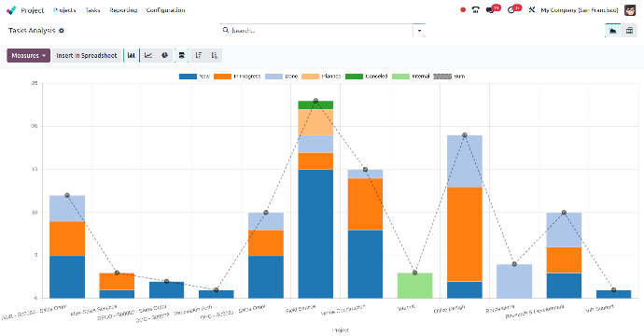Click the first bar's blue New segment
Viewport: 644px width, 336px height.
(x=67, y=277)
